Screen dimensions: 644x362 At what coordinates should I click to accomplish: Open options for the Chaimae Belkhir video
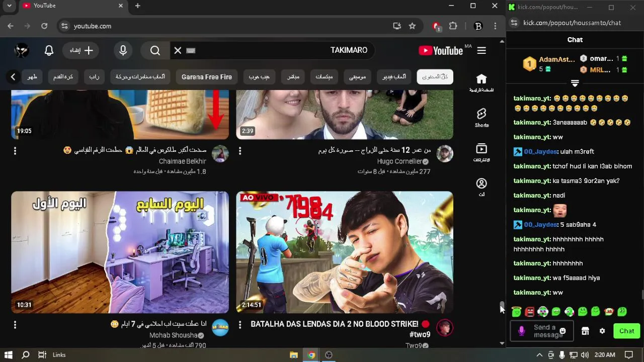15,151
